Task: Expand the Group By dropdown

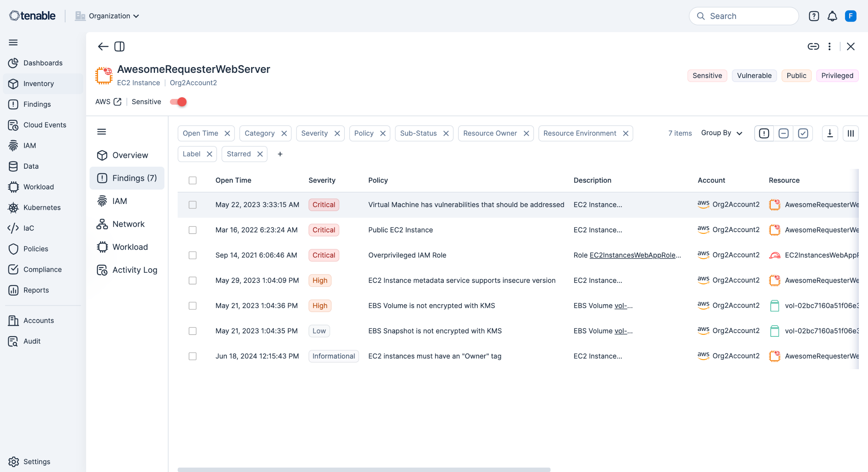Action: coord(722,133)
